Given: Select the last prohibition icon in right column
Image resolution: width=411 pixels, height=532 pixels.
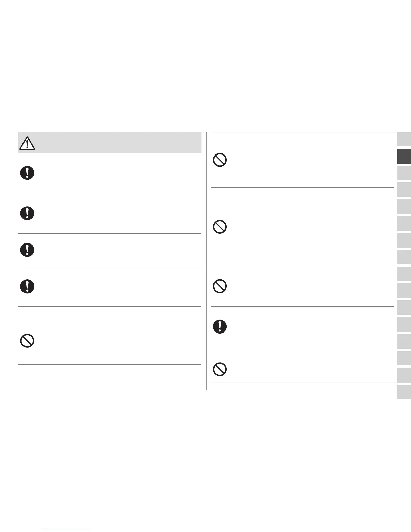Looking at the screenshot, I should 220,369.
